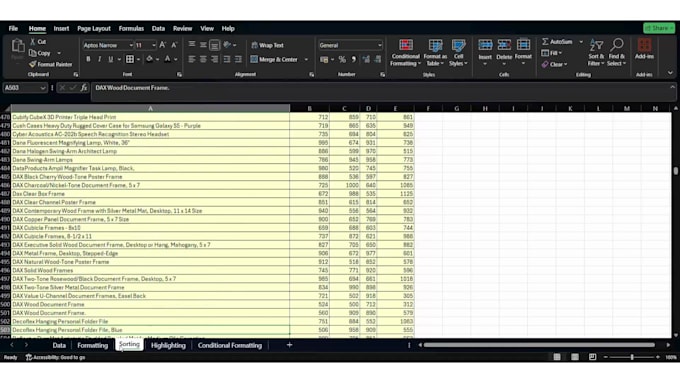The width and height of the screenshot is (680, 383).
Task: Switch to the Data ribbon tab
Action: coord(158,29)
